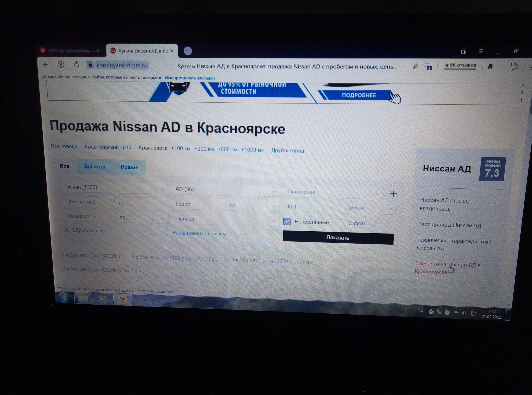Open the КПП dropdown
Screen dimensions: 532x395
click(x=310, y=207)
